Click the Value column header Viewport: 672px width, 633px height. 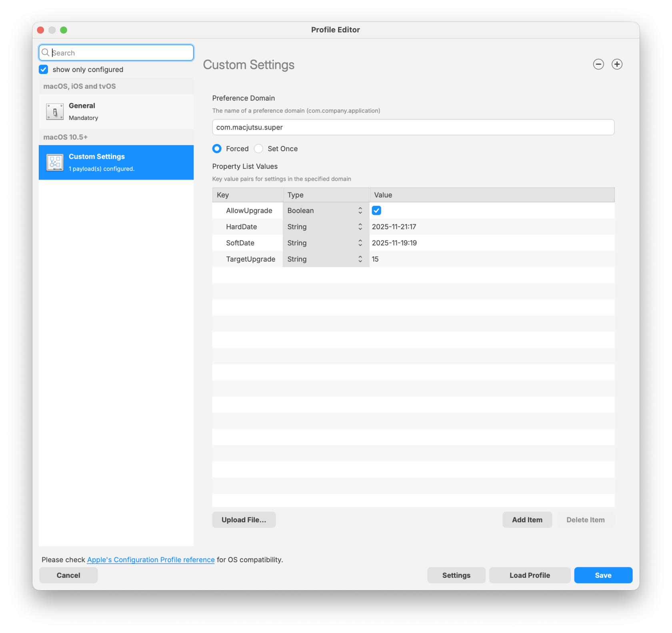pos(492,195)
